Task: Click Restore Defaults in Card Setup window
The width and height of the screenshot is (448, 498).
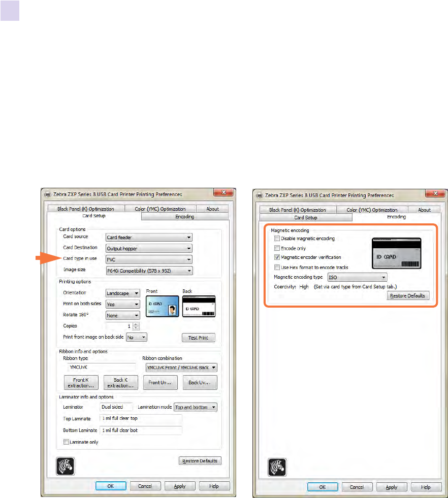Action: [x=200, y=461]
